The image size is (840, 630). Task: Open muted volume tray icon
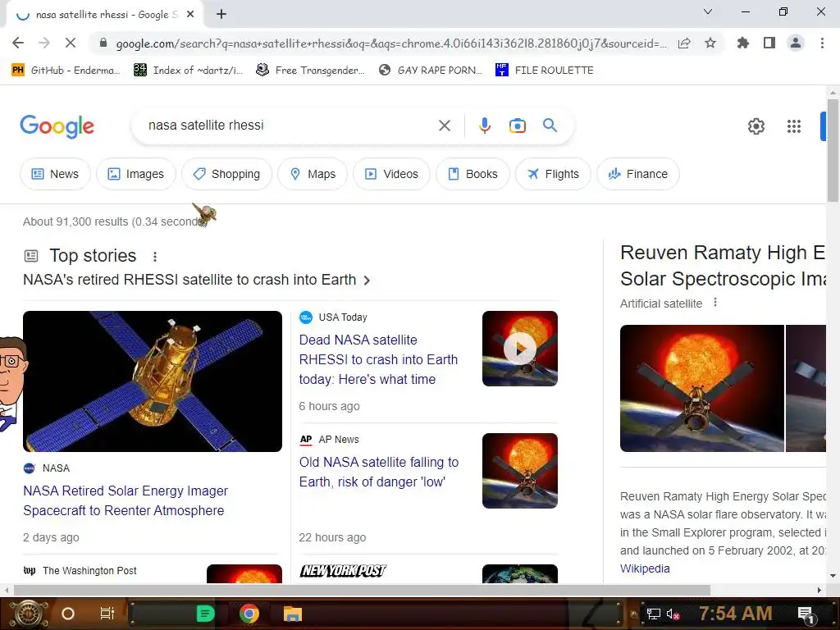tap(673, 614)
